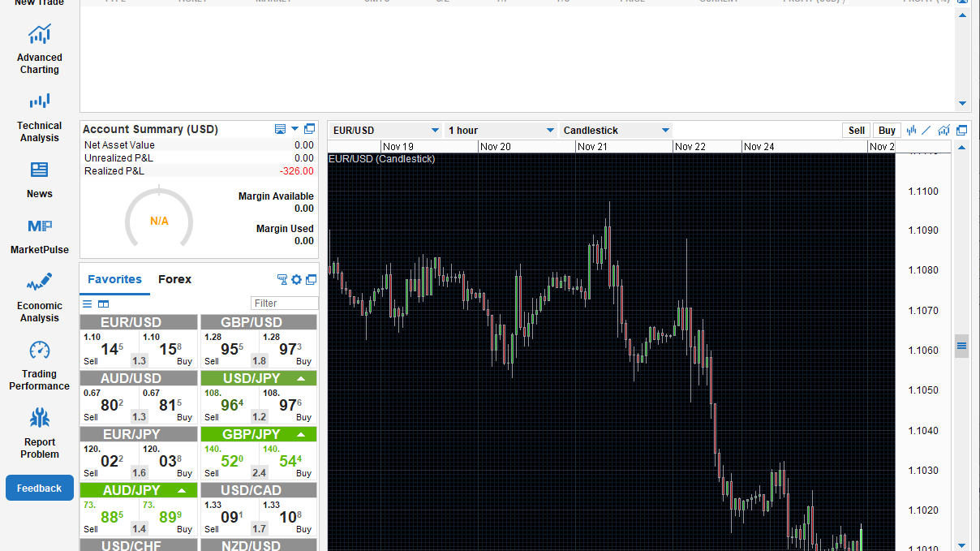Click the EUR/USD tile header

point(139,322)
